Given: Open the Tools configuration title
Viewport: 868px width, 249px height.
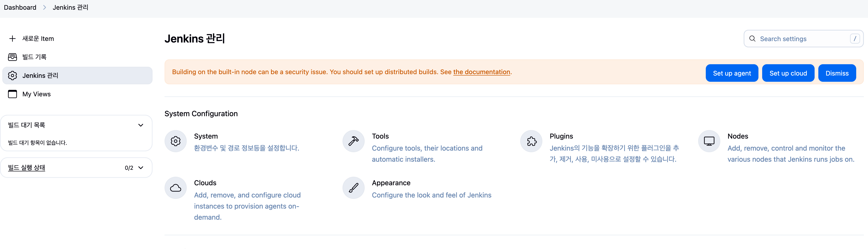Looking at the screenshot, I should (380, 136).
